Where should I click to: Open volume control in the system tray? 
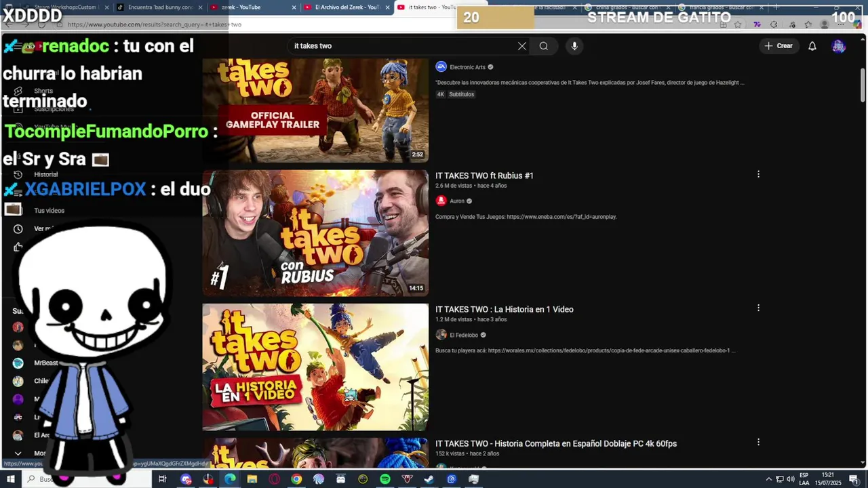791,479
